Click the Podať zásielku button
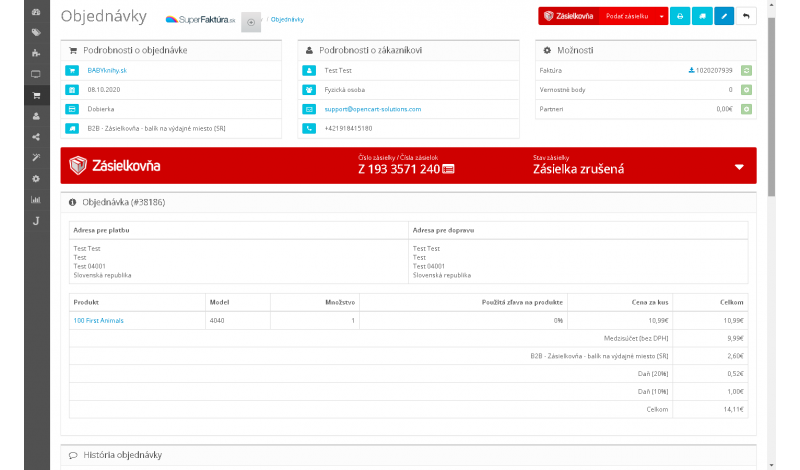The height and width of the screenshot is (470, 800). [627, 16]
